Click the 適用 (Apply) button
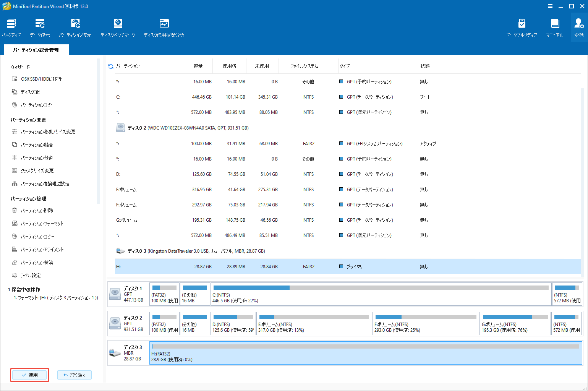 click(29, 375)
